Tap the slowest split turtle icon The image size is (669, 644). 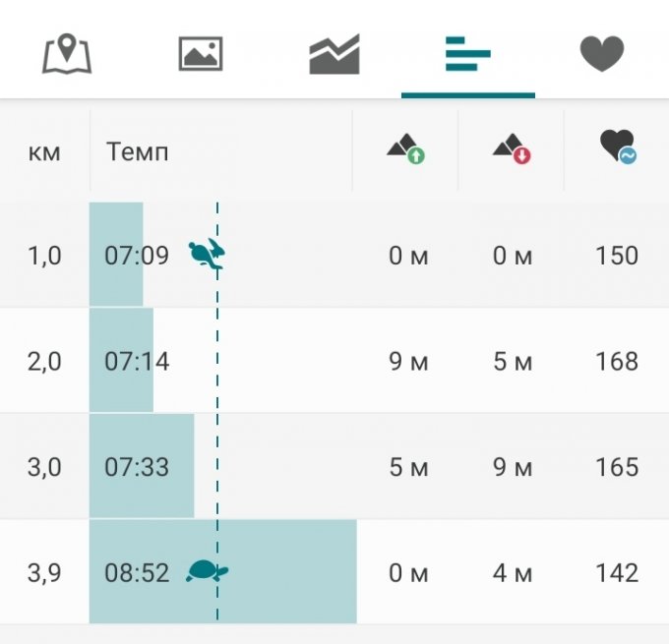tap(207, 572)
